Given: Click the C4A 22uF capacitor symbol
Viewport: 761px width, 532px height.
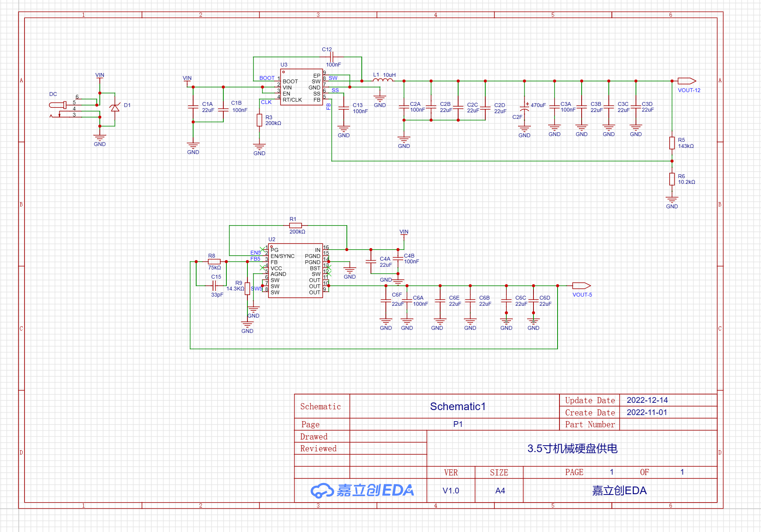Looking at the screenshot, I should [x=371, y=261].
